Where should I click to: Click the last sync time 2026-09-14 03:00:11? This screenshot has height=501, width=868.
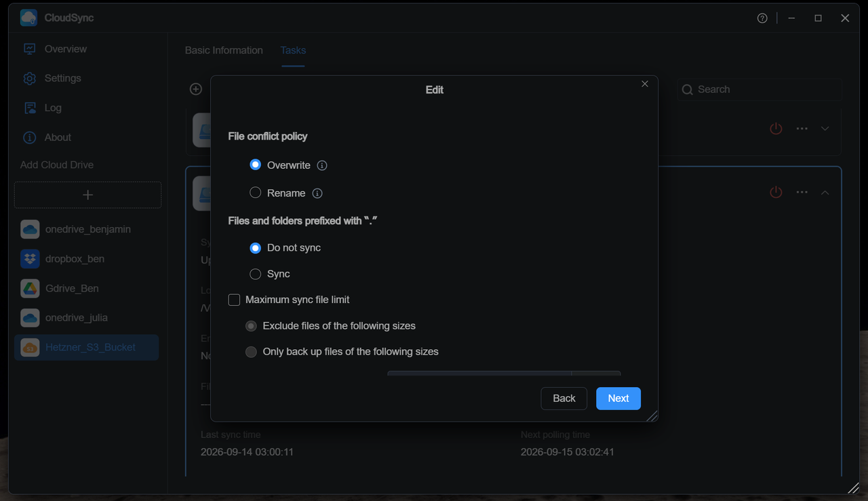point(247,452)
